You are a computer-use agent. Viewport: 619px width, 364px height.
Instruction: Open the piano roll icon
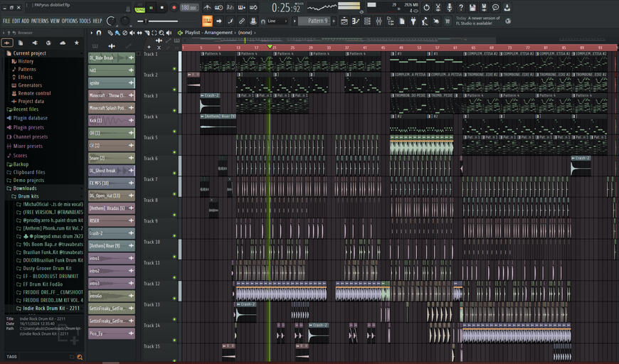[356, 21]
